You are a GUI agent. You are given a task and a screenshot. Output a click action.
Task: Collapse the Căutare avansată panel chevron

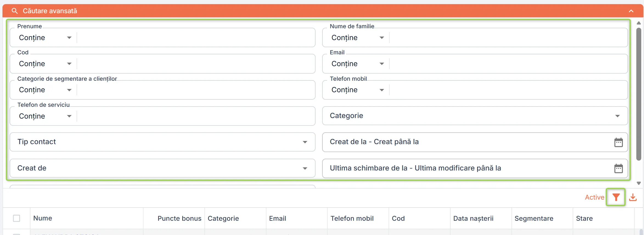631,11
